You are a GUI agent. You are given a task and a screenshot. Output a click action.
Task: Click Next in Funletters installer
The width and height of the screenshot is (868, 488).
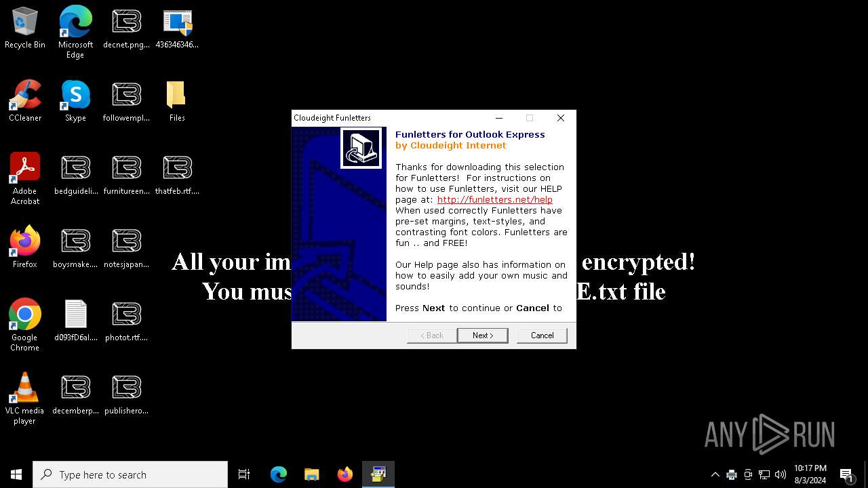pyautogui.click(x=483, y=335)
